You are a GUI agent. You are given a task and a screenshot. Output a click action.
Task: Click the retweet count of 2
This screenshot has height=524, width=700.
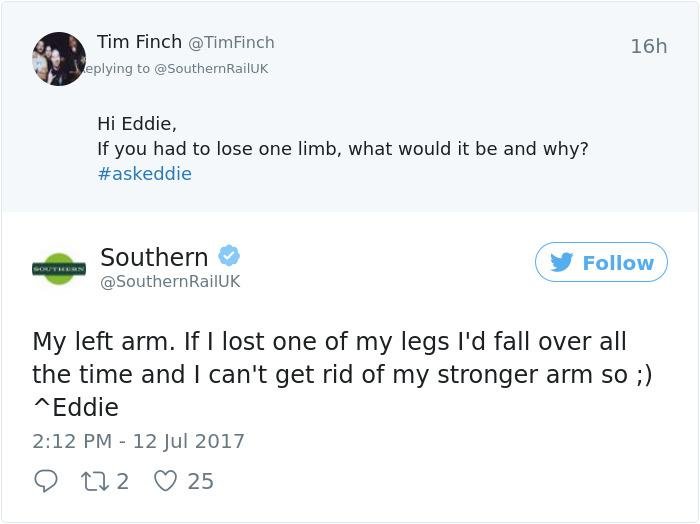(123, 481)
